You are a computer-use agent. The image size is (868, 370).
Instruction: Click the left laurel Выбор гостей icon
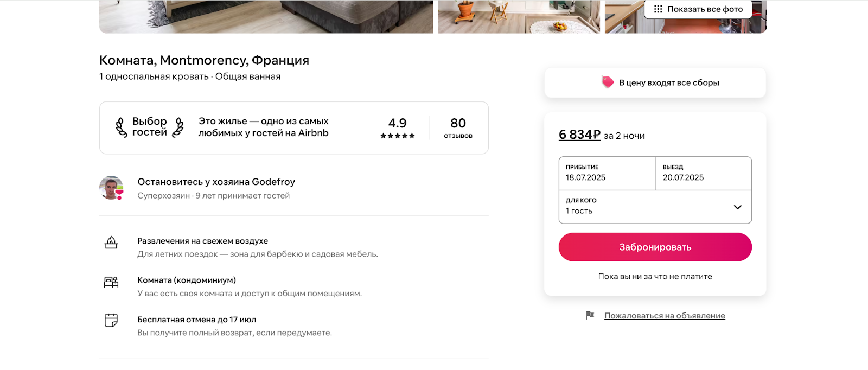[x=122, y=127]
